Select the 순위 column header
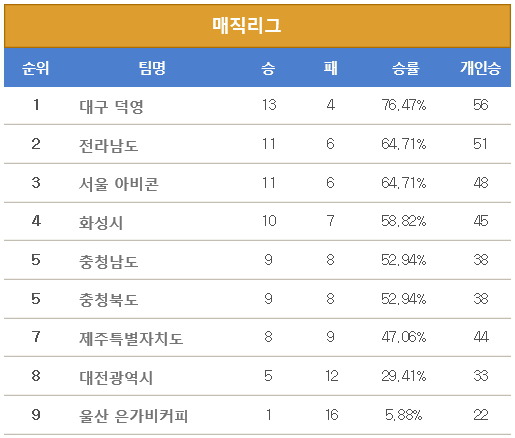 tap(36, 68)
